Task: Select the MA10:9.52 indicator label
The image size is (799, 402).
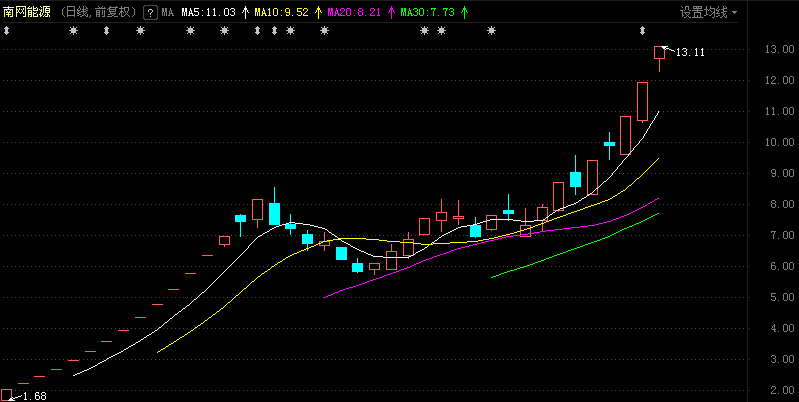Action: 281,12
